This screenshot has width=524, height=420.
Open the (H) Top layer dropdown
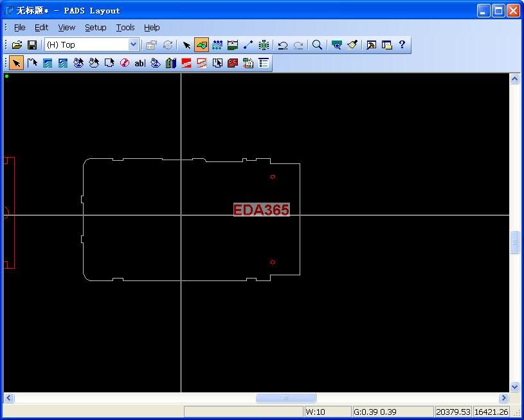(133, 45)
